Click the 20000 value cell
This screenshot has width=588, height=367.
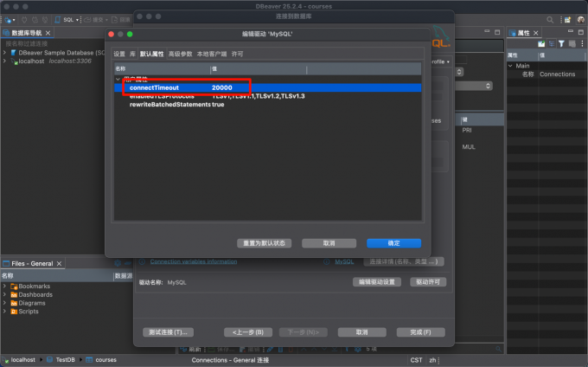pyautogui.click(x=221, y=87)
